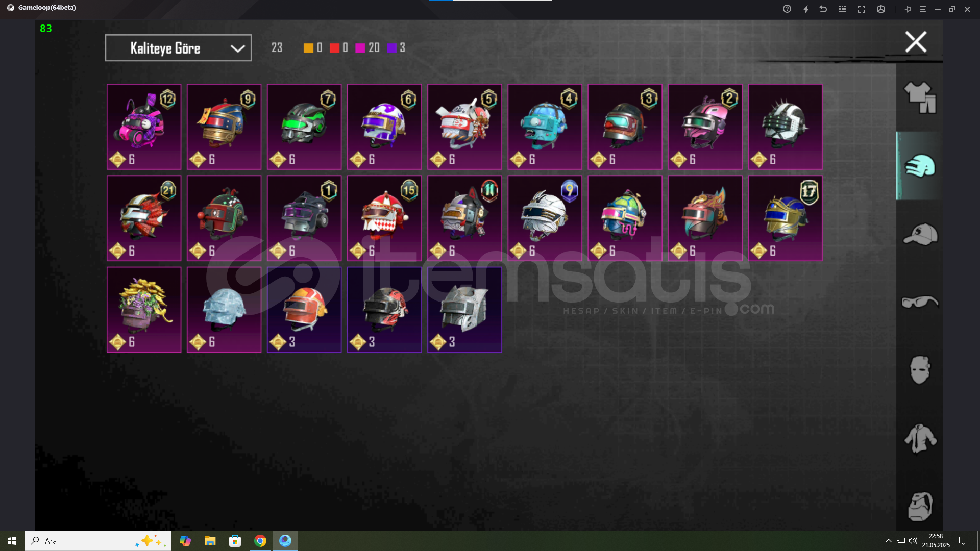Open Gameloop help icon
Image resolution: width=980 pixels, height=551 pixels.
pyautogui.click(x=787, y=9)
